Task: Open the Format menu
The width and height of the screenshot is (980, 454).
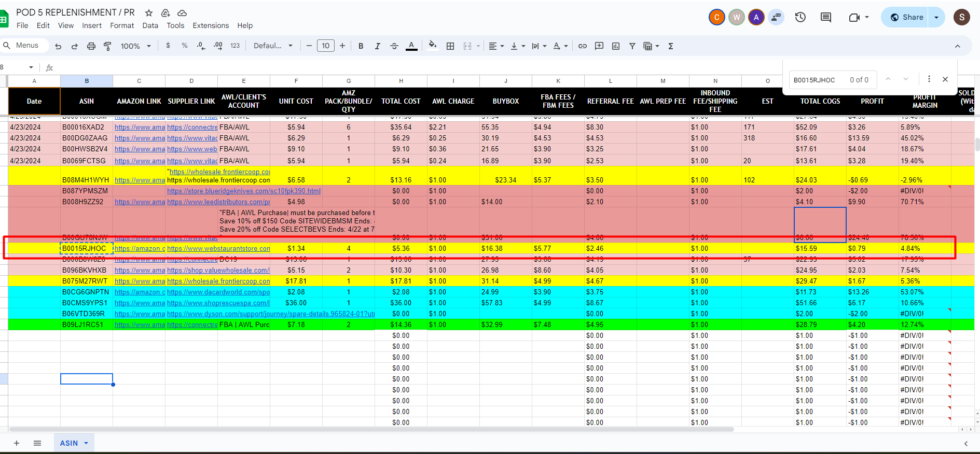Action: (x=122, y=25)
